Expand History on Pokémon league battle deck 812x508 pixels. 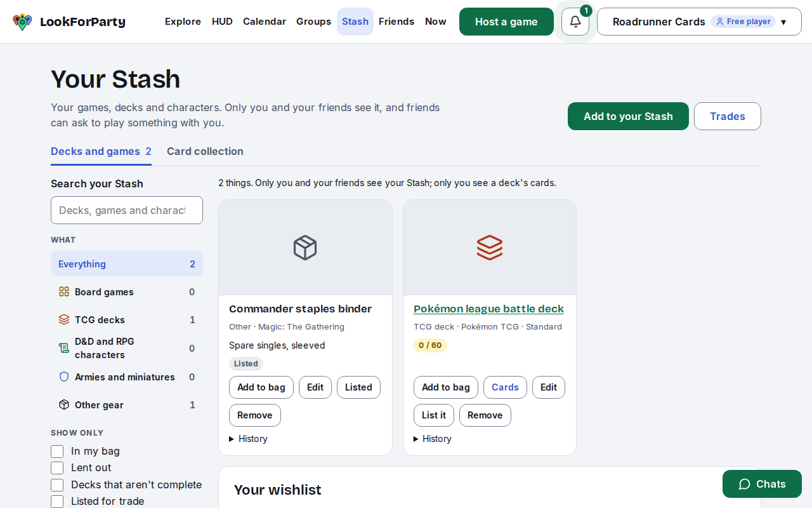433,439
